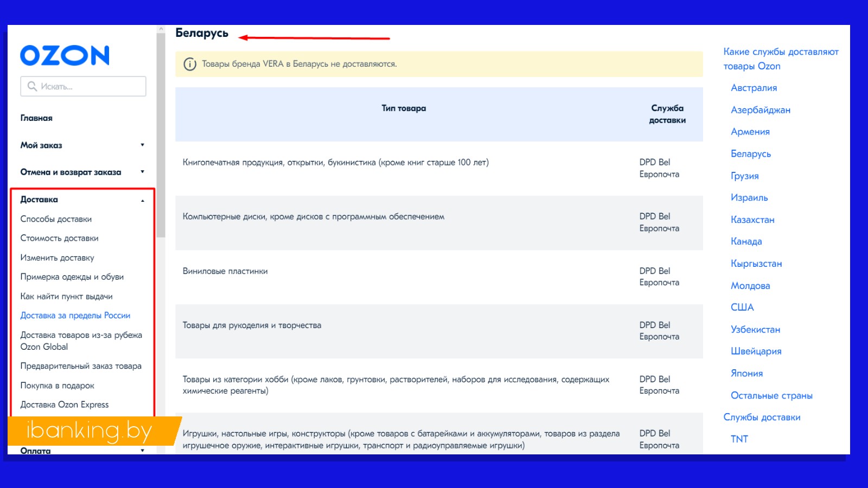Click the OZON logo
Image resolution: width=868 pixels, height=488 pixels.
65,55
